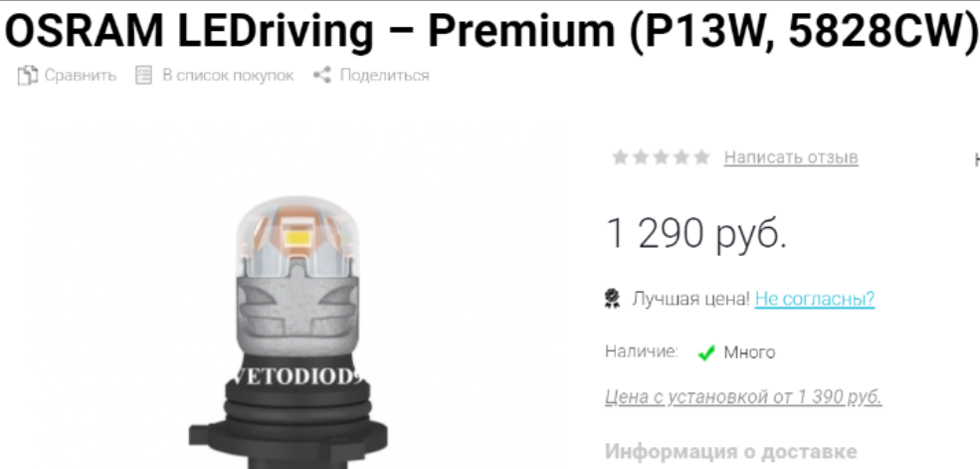Add via В список покупок label
Image resolution: width=980 pixels, height=469 pixels.
(228, 76)
